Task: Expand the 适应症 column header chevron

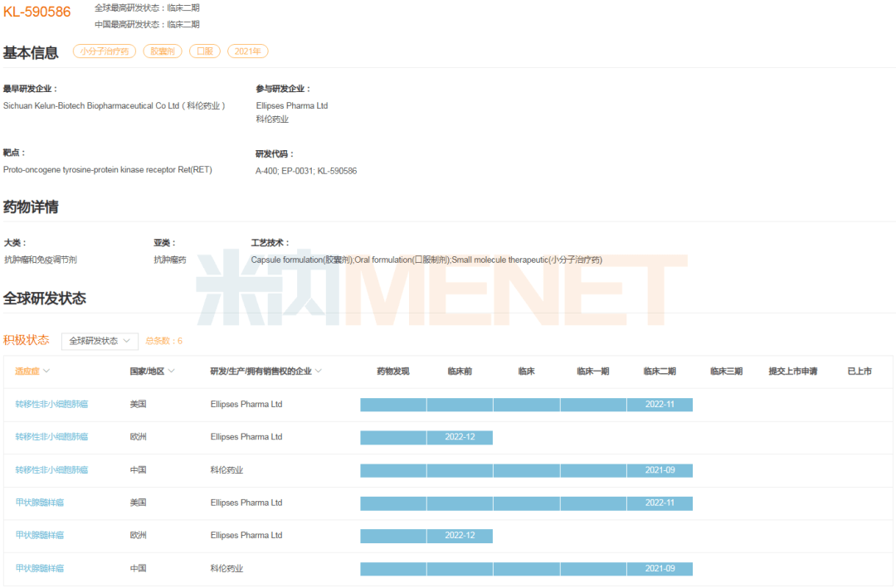Action: coord(46,372)
